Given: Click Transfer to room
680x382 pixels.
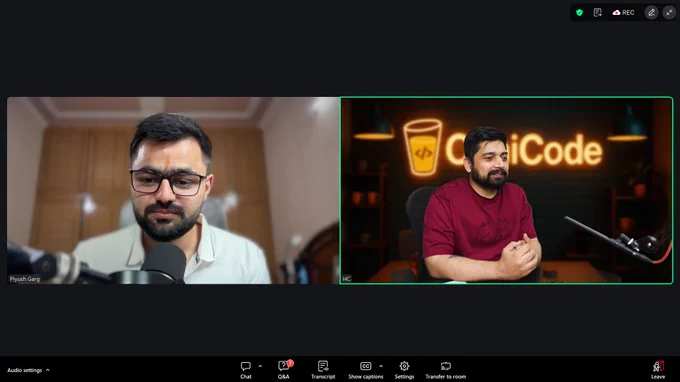Looking at the screenshot, I should coord(446,370).
